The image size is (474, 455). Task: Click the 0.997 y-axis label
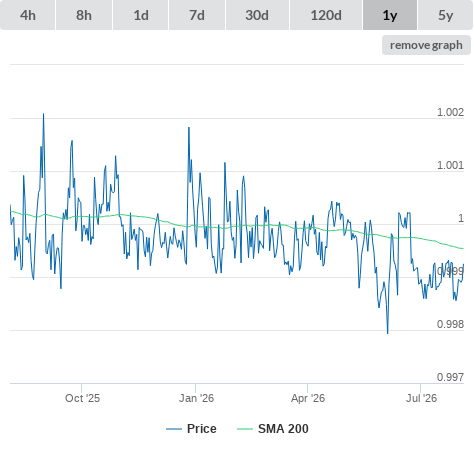tap(450, 377)
